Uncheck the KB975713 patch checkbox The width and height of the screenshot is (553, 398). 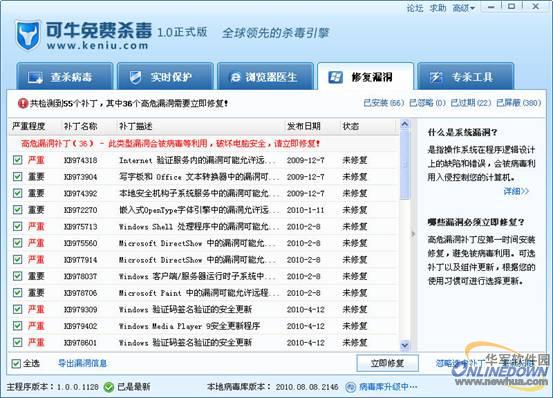pyautogui.click(x=17, y=226)
